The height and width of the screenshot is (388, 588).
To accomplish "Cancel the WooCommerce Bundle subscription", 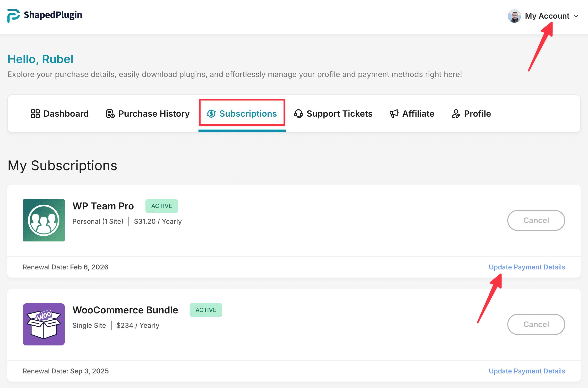I will click(536, 324).
